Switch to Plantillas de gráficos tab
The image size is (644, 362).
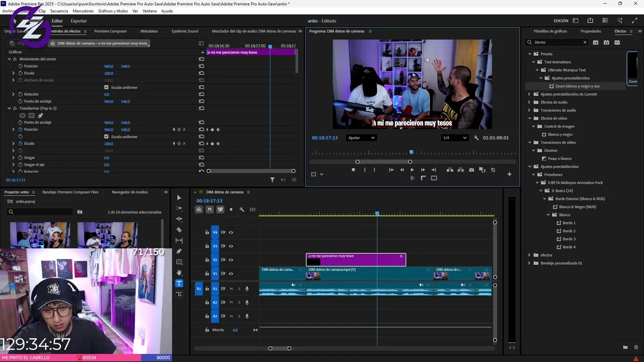(550, 31)
